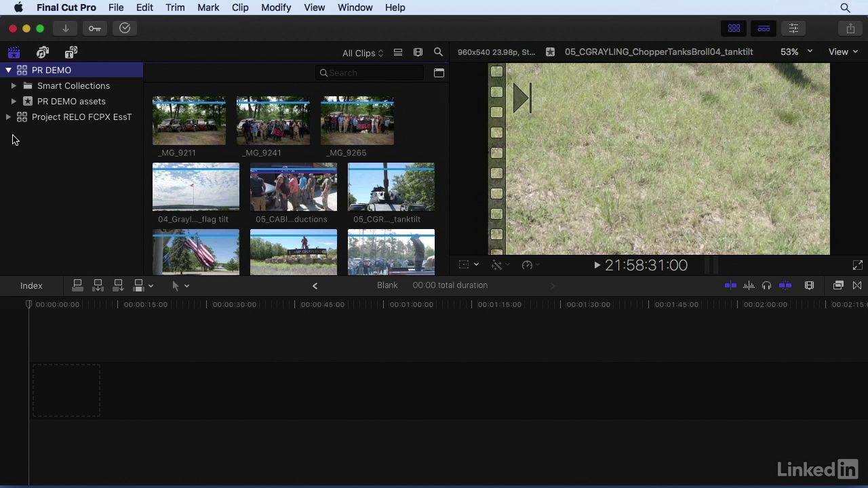The width and height of the screenshot is (868, 488).
Task: Open the Trim menu
Action: pyautogui.click(x=175, y=7)
